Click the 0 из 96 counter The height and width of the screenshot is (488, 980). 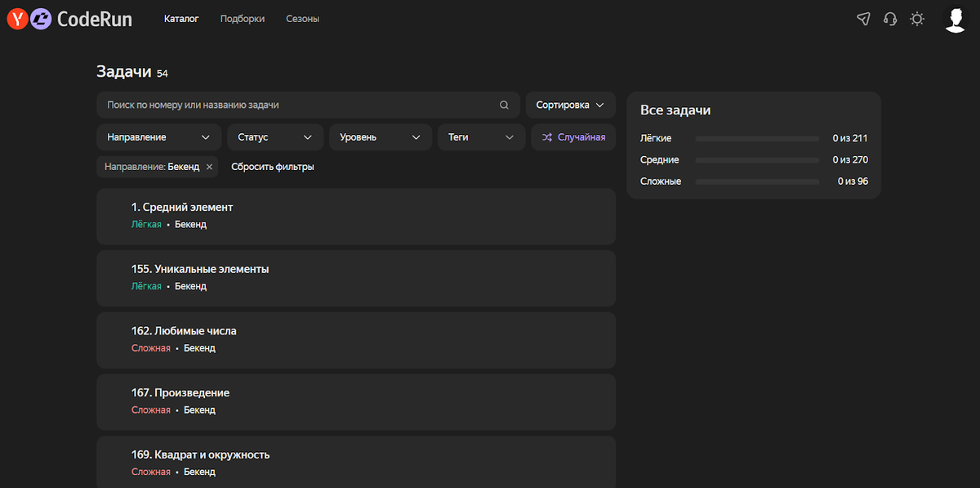tap(853, 181)
